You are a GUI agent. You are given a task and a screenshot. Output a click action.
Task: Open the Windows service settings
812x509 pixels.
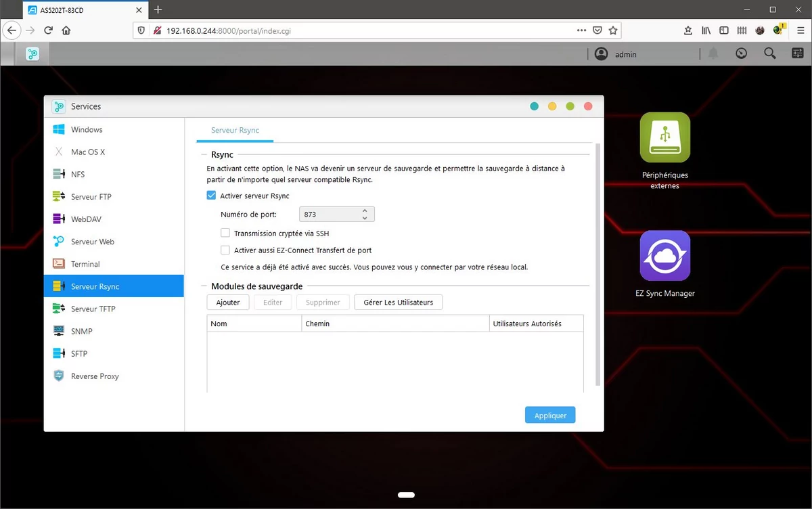pos(114,129)
